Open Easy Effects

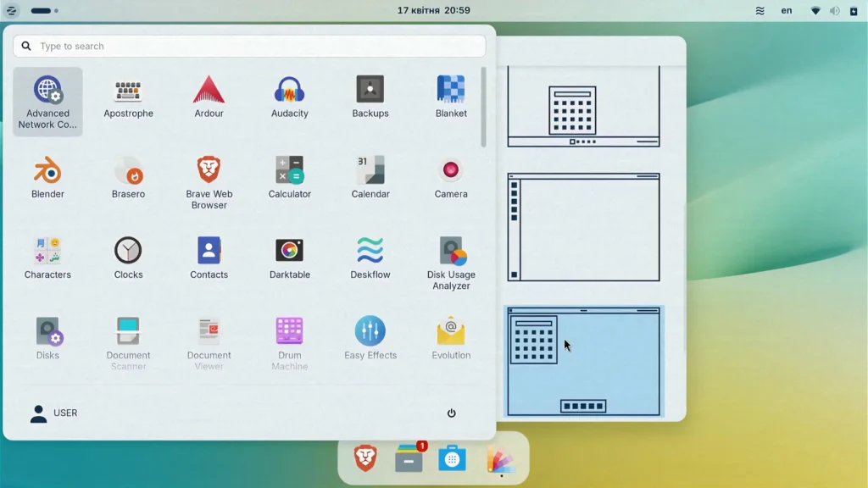370,339
